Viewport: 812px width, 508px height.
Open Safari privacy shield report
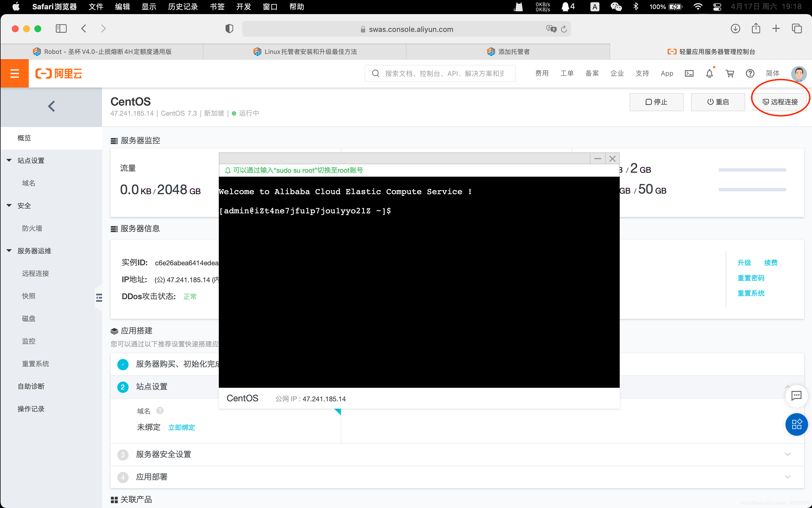229,29
